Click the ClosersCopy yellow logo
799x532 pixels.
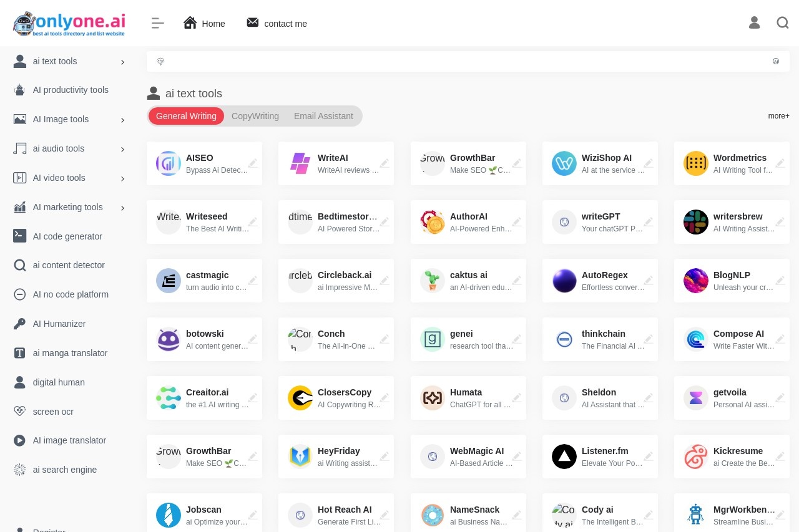click(x=300, y=398)
